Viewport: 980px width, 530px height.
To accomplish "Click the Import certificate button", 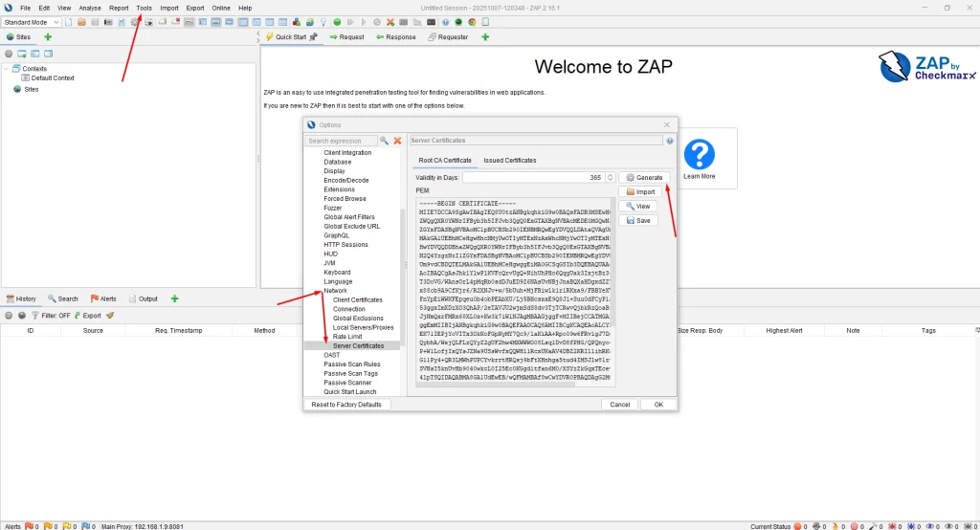I will [640, 192].
